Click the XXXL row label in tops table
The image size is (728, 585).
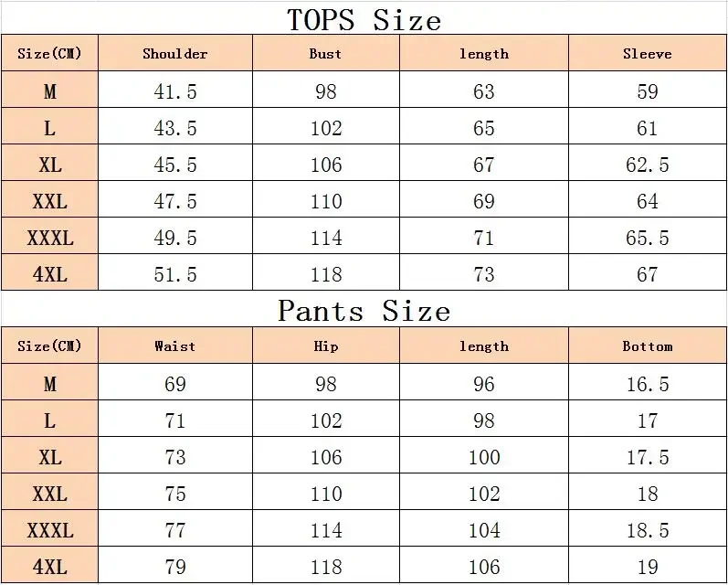pos(50,238)
